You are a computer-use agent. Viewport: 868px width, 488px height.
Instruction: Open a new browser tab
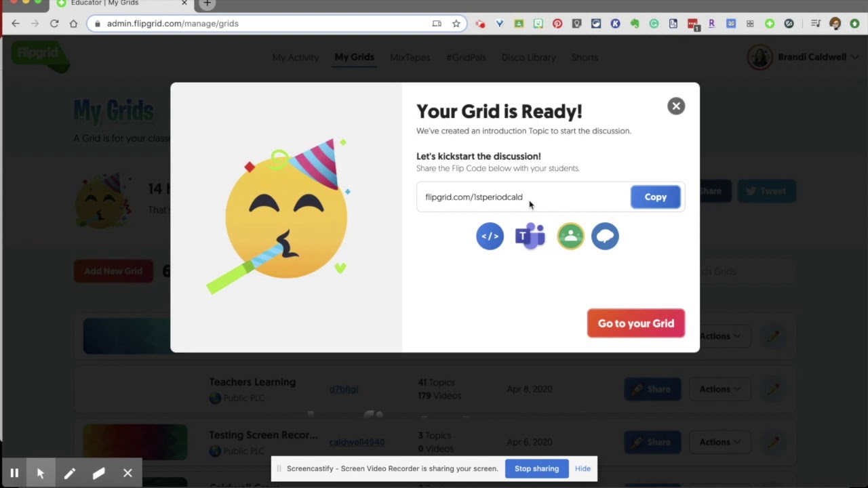207,4
